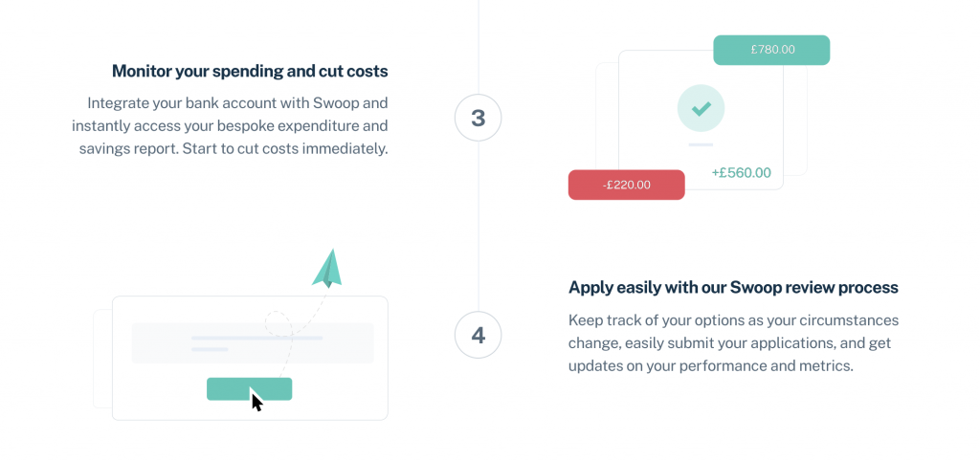
Task: Click the dotted flight path loop of the plane
Action: pos(278,322)
